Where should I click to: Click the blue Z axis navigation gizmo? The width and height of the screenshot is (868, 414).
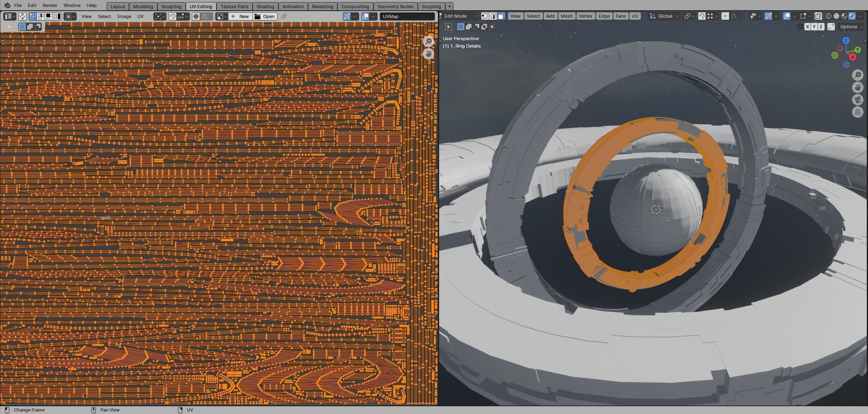click(x=846, y=40)
